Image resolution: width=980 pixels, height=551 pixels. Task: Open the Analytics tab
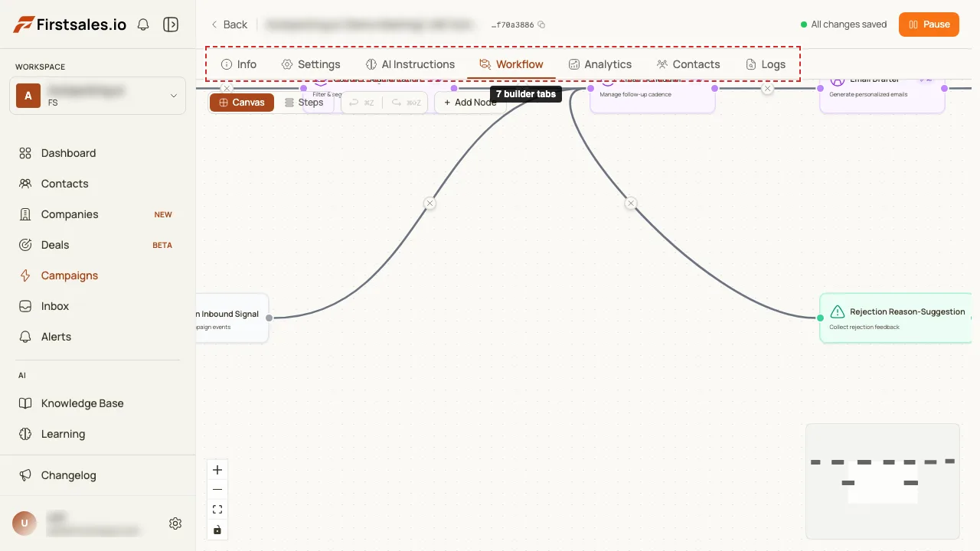600,64
